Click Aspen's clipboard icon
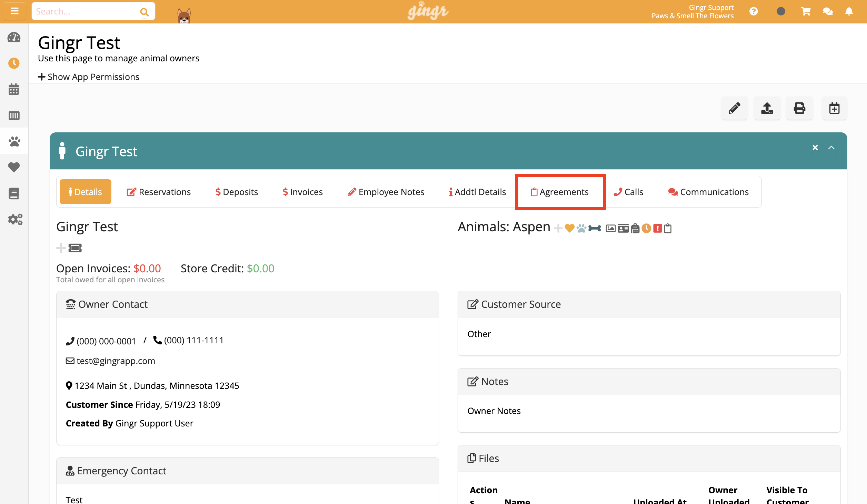This screenshot has width=867, height=504. (668, 228)
